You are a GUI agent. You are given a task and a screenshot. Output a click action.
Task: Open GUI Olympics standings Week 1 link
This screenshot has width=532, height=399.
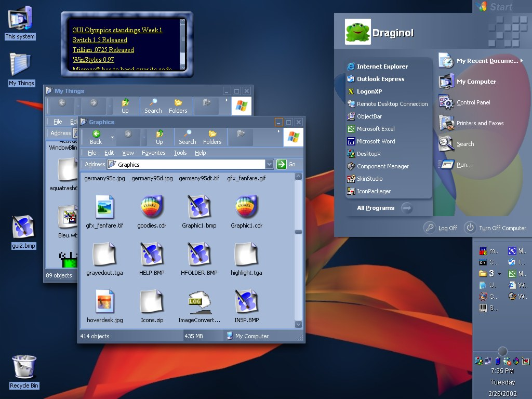click(x=117, y=30)
